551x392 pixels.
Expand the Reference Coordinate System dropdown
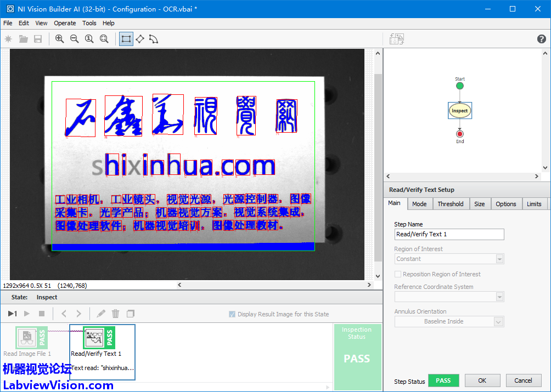pyautogui.click(x=499, y=297)
